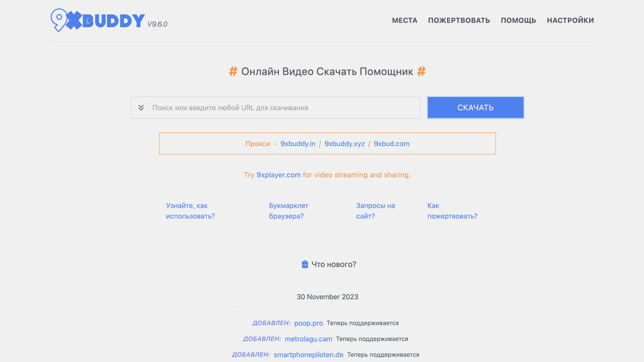Visit the 9xplayer.com link
The width and height of the screenshot is (644, 362).
(279, 175)
